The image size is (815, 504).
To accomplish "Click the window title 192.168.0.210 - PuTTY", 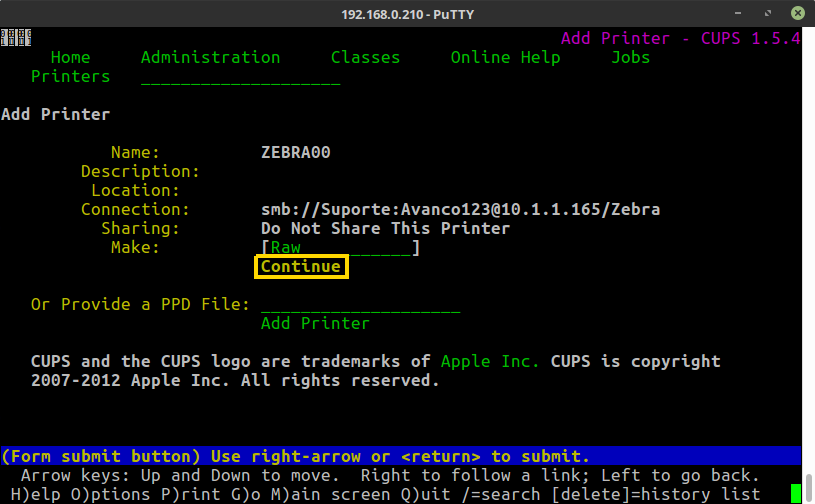I will 407,13.
